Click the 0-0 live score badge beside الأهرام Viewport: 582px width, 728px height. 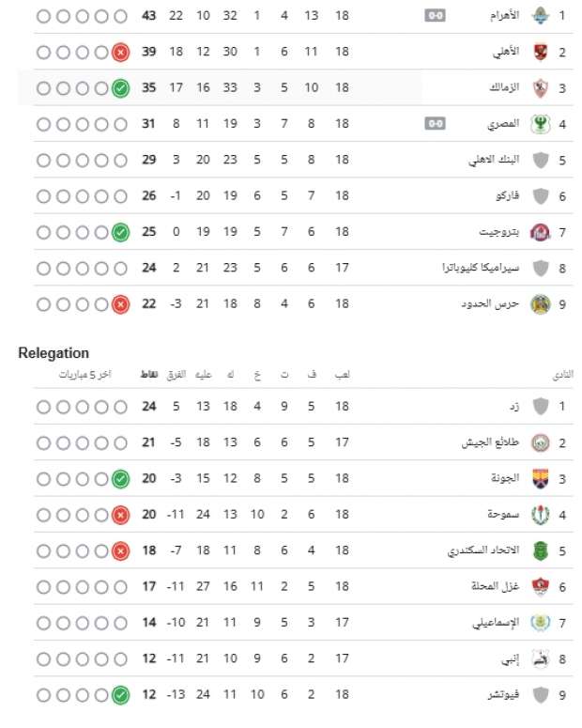(x=435, y=16)
